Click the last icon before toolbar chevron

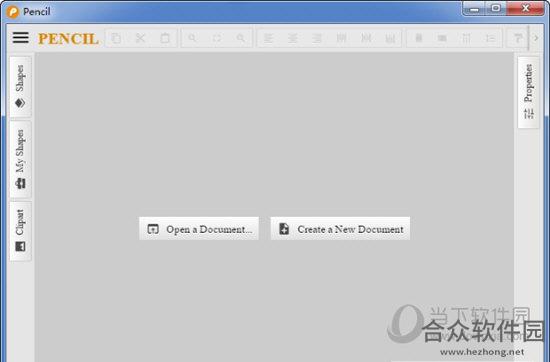pyautogui.click(x=518, y=38)
